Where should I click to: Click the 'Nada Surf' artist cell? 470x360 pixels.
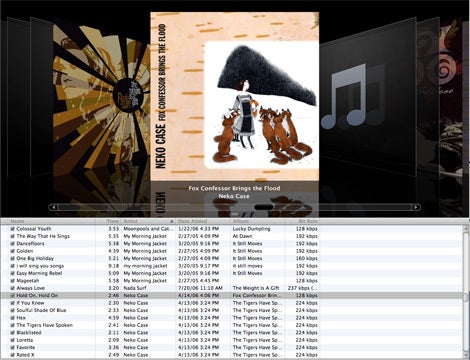click(135, 288)
